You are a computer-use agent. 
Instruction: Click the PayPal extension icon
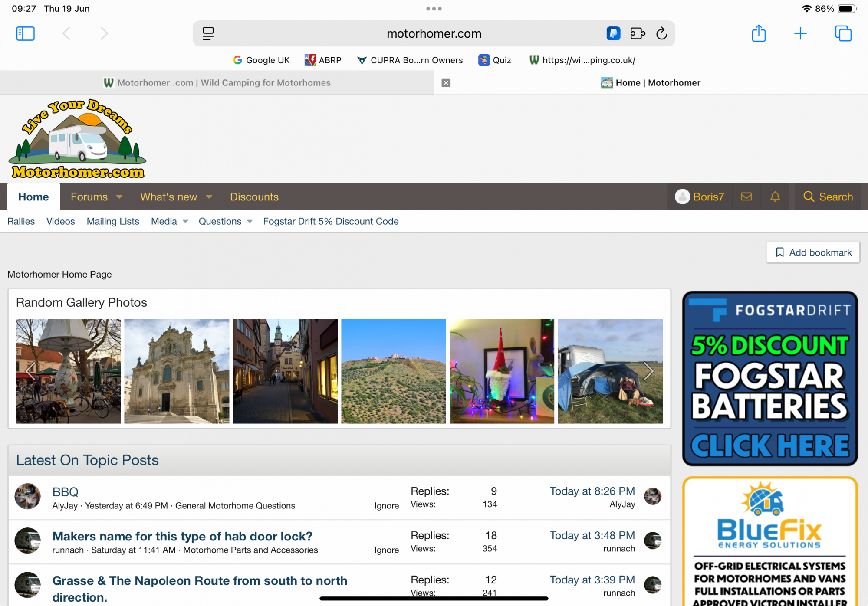pos(613,33)
